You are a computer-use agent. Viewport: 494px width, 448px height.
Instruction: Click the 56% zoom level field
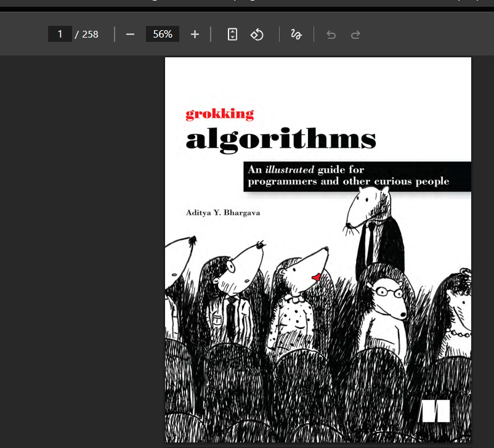click(163, 34)
